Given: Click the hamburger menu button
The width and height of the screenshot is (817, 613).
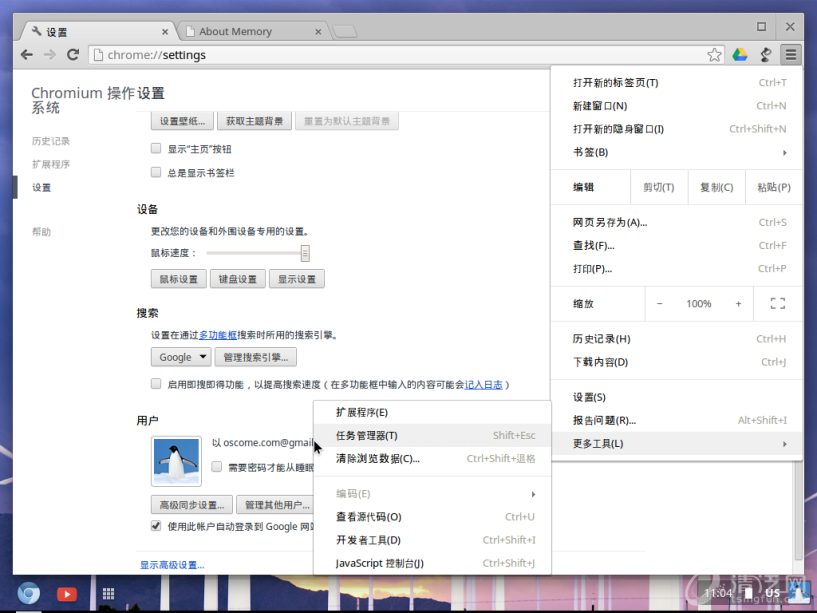Looking at the screenshot, I should [x=790, y=55].
